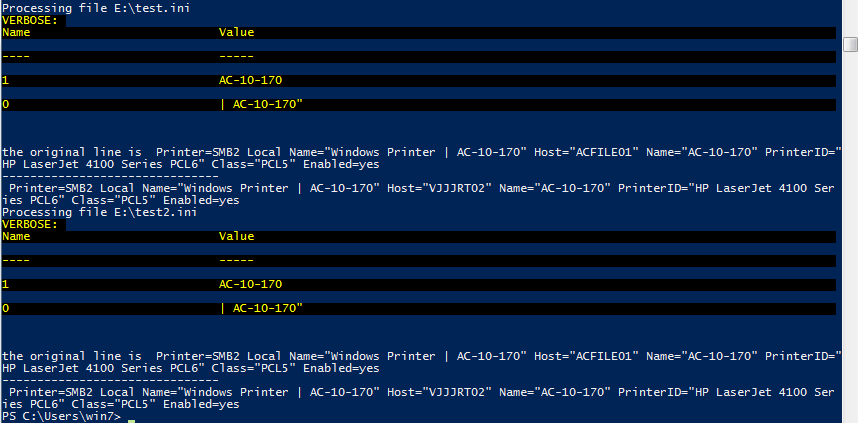
Task: Click key 1 in the second table
Action: (6, 285)
